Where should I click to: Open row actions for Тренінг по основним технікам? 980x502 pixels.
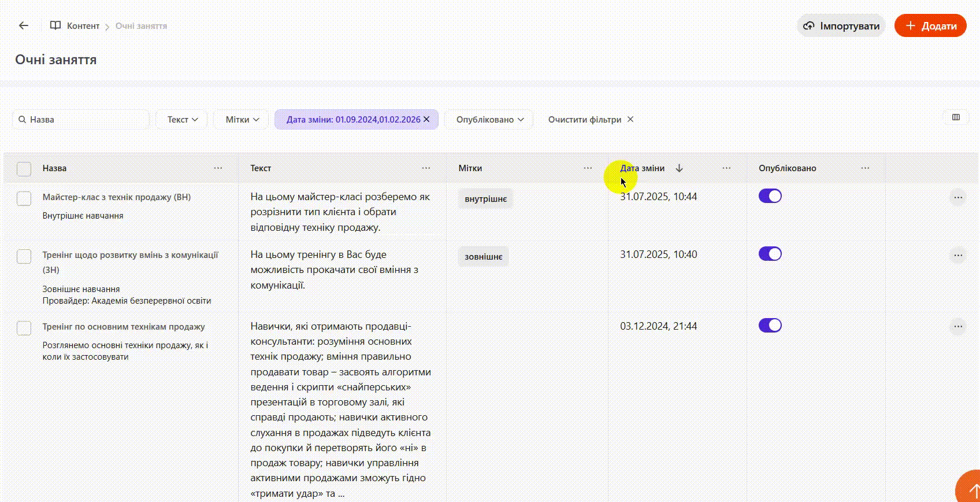(957, 327)
